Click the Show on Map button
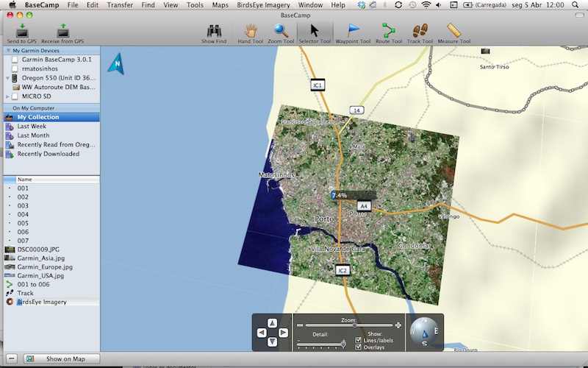The height and width of the screenshot is (368, 588). 62,358
